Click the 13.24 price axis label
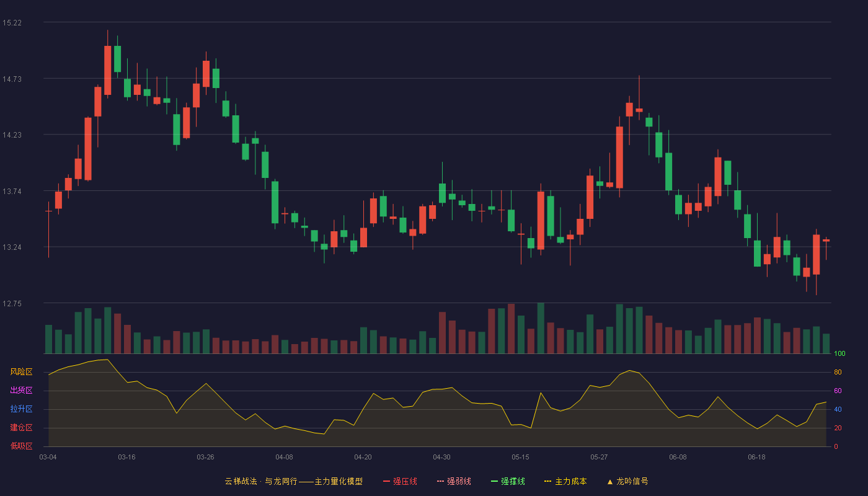Screen dimensions: 868x496 tap(12, 247)
